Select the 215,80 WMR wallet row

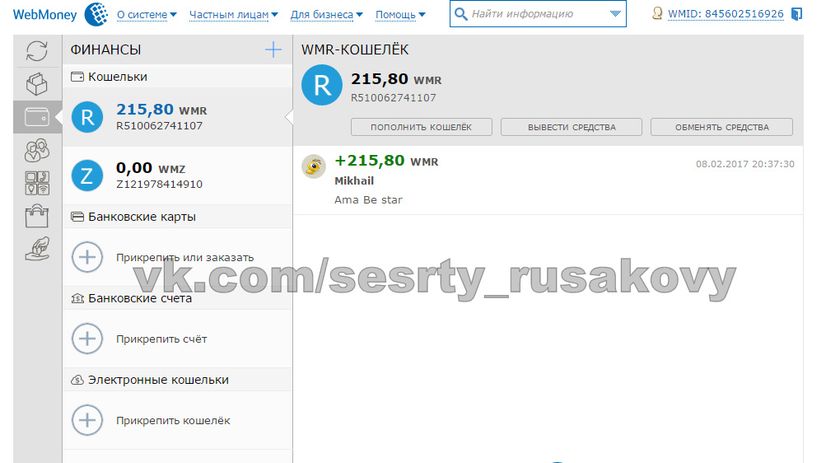pyautogui.click(x=177, y=117)
